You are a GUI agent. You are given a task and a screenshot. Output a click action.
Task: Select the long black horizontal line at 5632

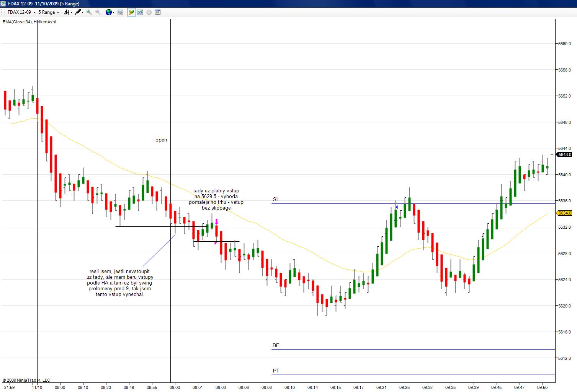(x=162, y=227)
